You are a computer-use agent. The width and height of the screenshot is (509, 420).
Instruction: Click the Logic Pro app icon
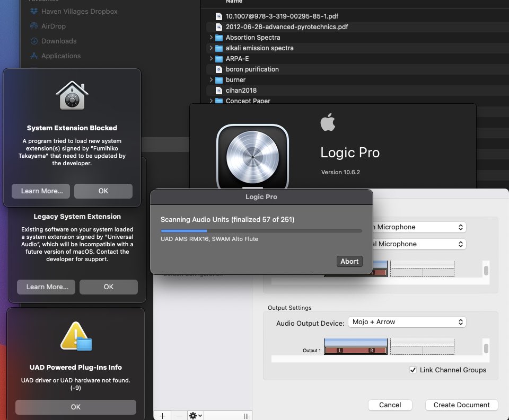click(252, 156)
